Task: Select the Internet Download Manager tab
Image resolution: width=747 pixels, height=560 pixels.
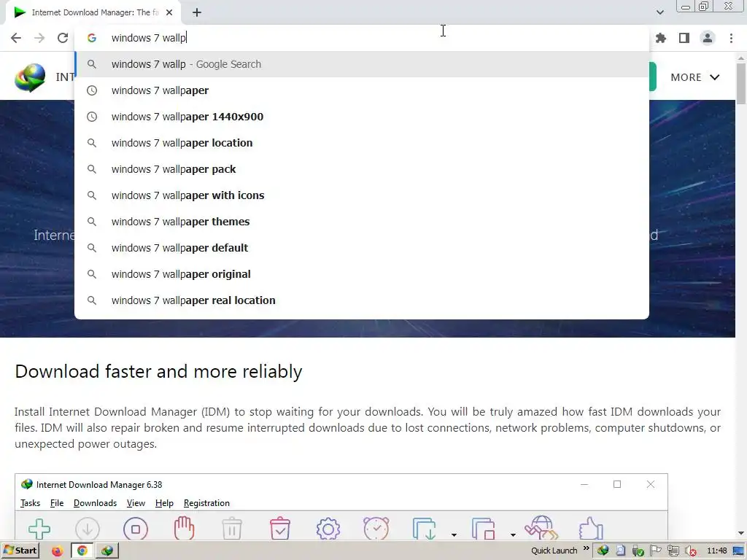Action: (93, 12)
